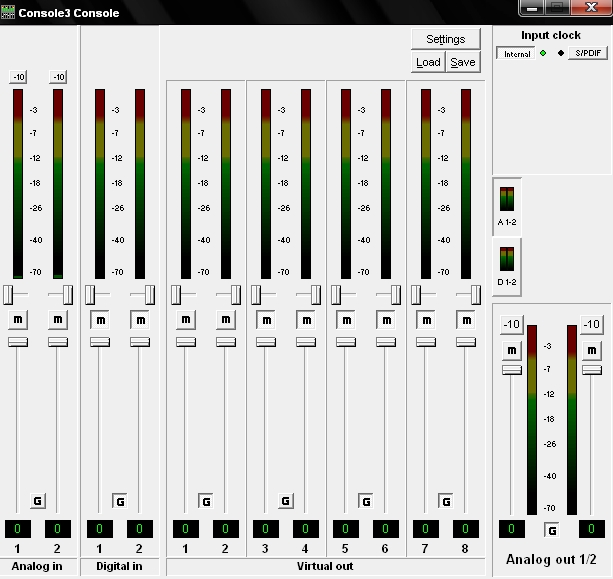Toggle the -10 button on right Analog out channel
613x579 pixels.
(591, 324)
